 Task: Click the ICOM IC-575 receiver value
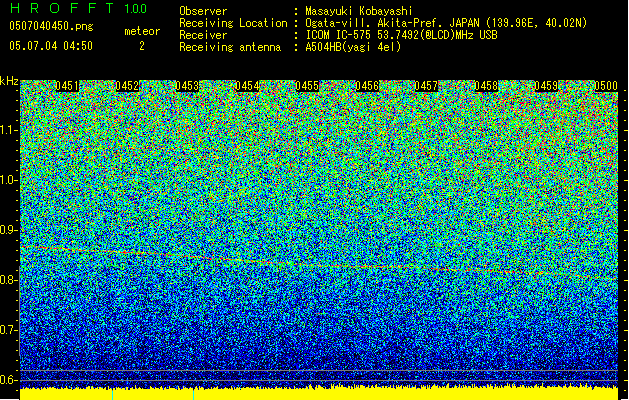[x=401, y=35]
